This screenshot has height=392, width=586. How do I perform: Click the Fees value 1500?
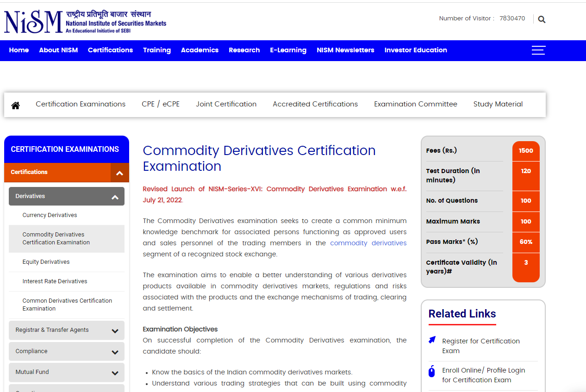point(526,151)
